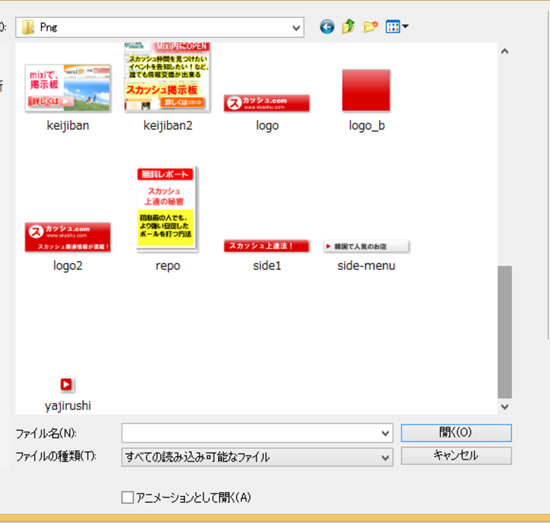Expand the Png folder location dropdown

(296, 27)
